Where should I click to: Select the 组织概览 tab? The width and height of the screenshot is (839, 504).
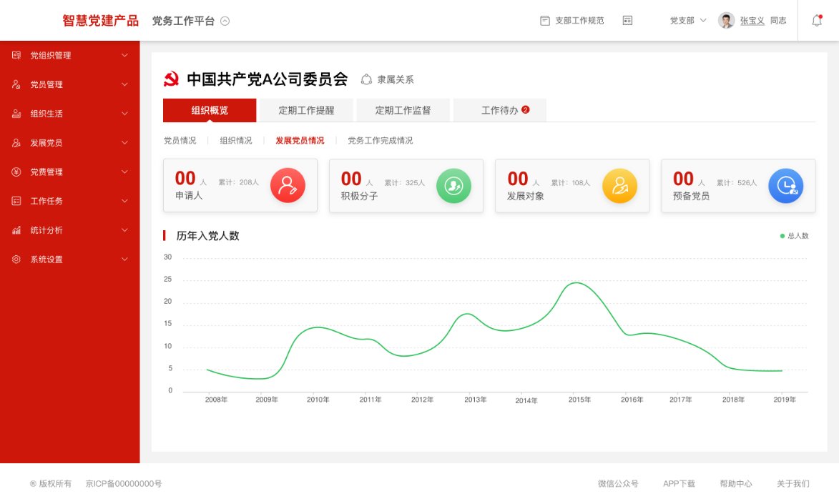(x=210, y=110)
